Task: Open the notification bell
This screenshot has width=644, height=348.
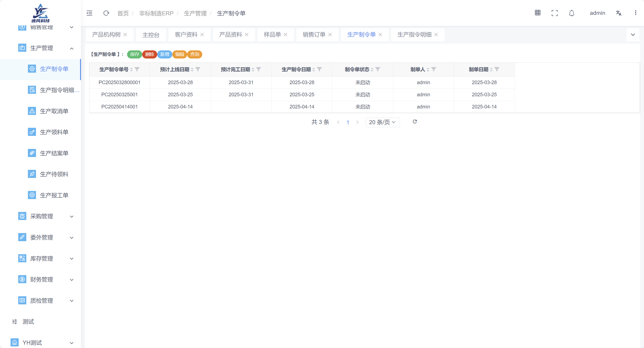Action: tap(572, 13)
